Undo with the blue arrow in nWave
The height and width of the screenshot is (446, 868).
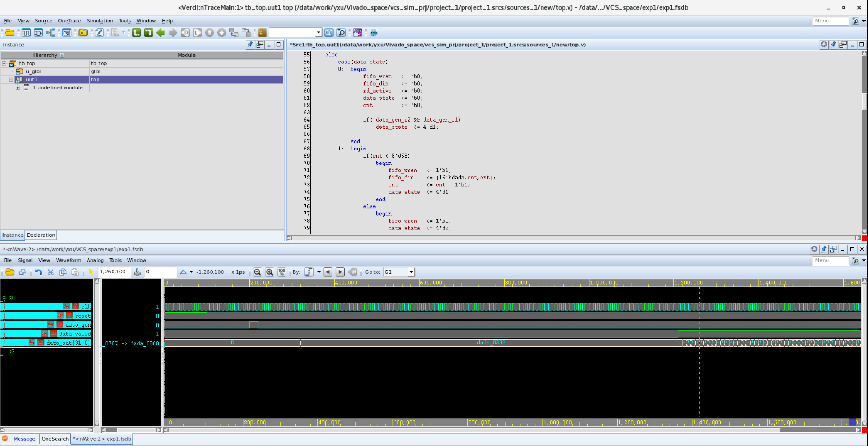[38, 272]
